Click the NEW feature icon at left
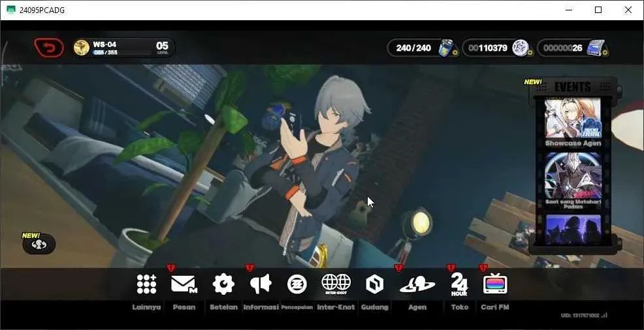The image size is (644, 330). click(x=39, y=244)
